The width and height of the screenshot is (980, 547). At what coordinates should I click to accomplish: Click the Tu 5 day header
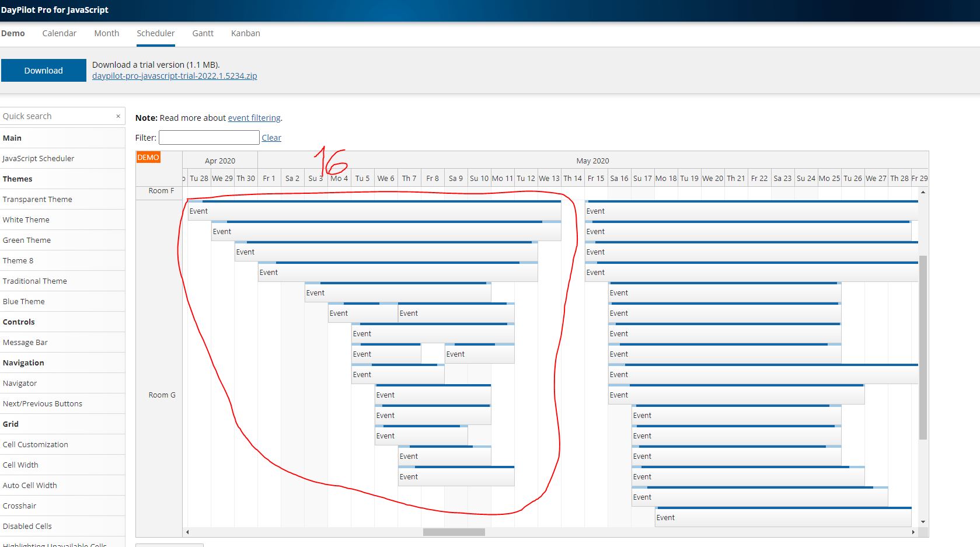coord(362,179)
